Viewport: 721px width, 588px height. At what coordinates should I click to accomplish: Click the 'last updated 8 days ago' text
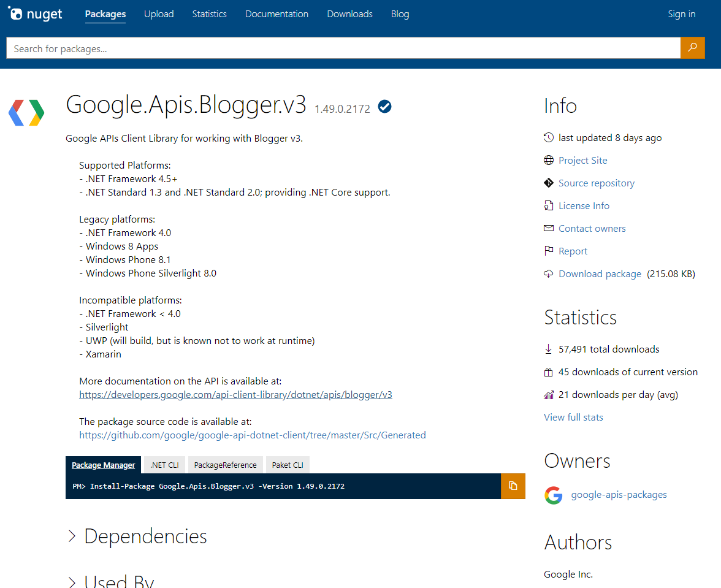(610, 137)
